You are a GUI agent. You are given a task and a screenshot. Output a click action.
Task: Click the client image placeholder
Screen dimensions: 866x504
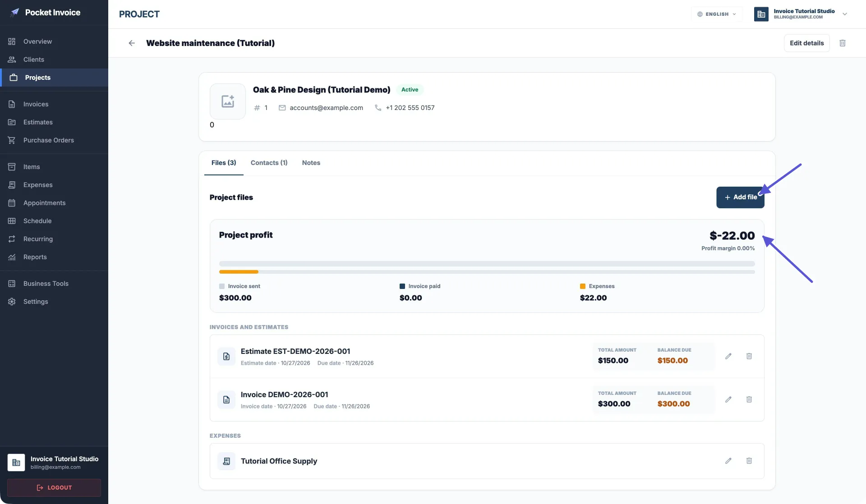click(228, 101)
